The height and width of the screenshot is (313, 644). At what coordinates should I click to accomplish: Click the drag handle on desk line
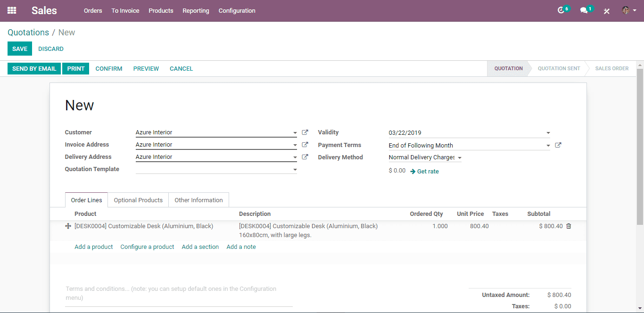(68, 226)
